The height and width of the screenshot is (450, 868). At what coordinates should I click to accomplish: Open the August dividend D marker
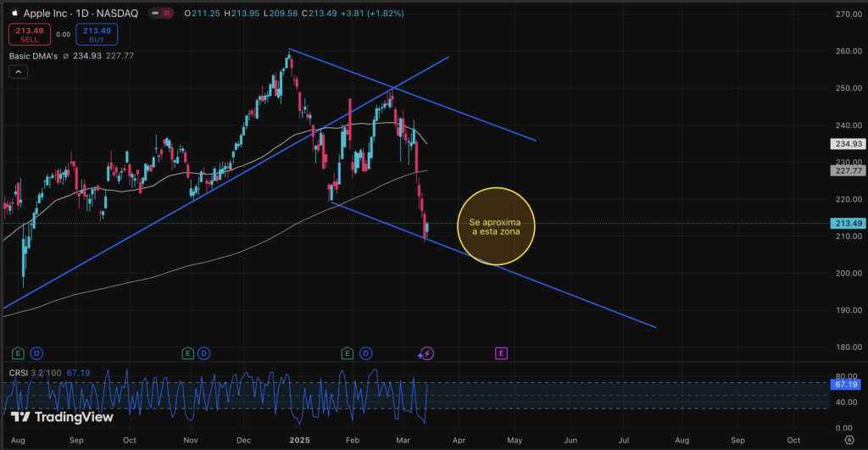[36, 352]
